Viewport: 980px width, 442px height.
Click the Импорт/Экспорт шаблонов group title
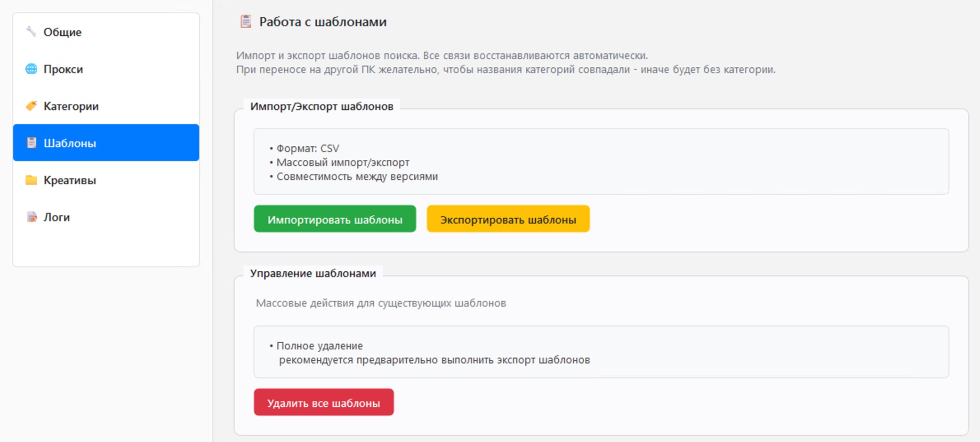[x=321, y=107]
